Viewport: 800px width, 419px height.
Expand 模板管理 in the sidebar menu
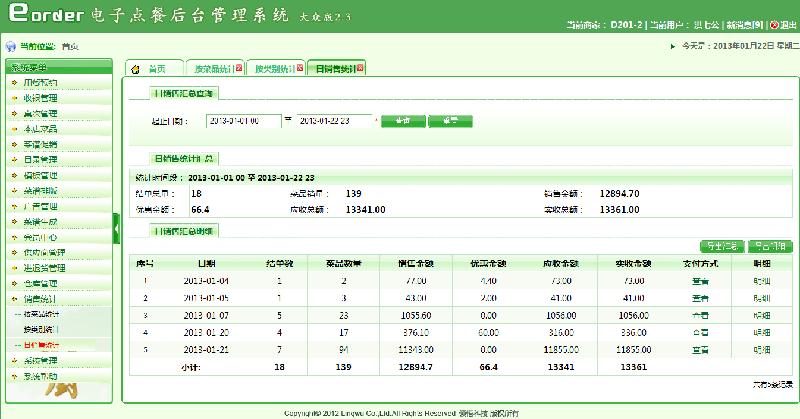tap(40, 176)
